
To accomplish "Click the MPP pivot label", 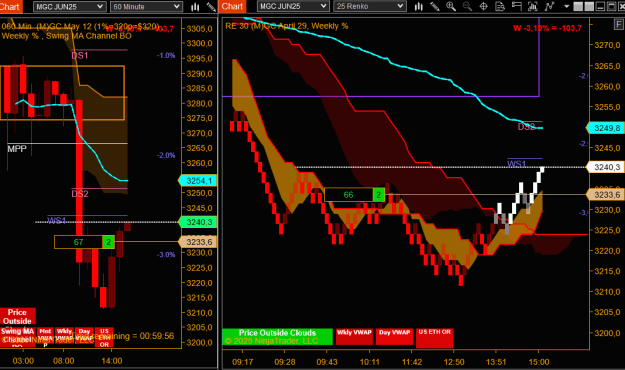I will pos(17,149).
